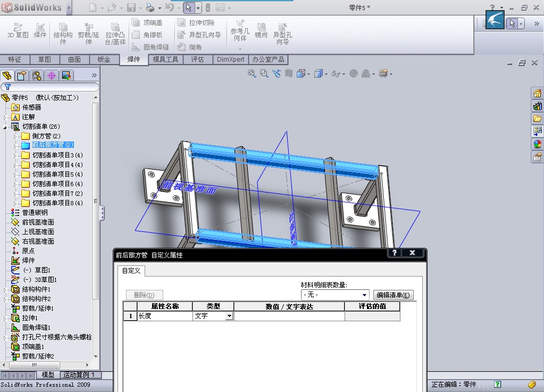Click the Save toolbar icon
Viewport: 544px width, 392px height.
131,7
